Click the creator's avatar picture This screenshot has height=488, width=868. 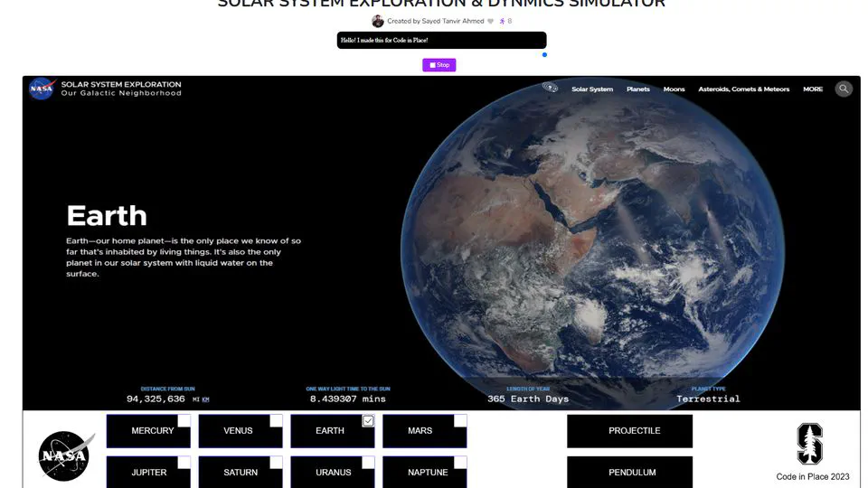click(378, 21)
